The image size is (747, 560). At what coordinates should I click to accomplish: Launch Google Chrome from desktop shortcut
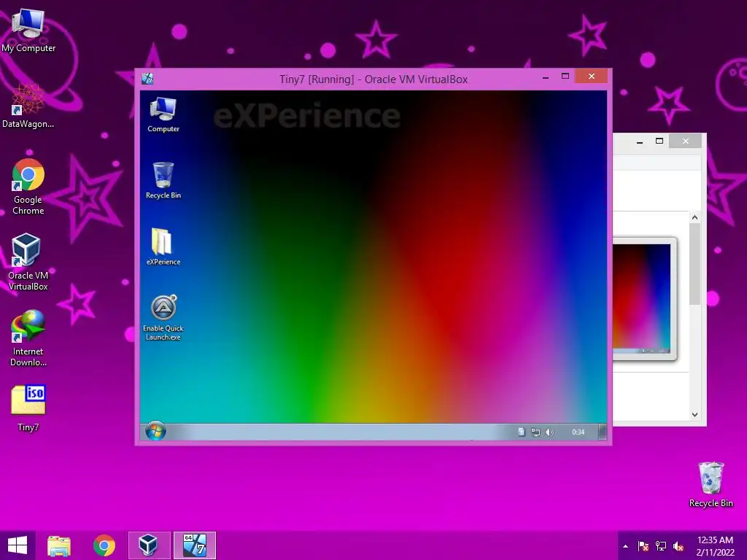pyautogui.click(x=28, y=187)
